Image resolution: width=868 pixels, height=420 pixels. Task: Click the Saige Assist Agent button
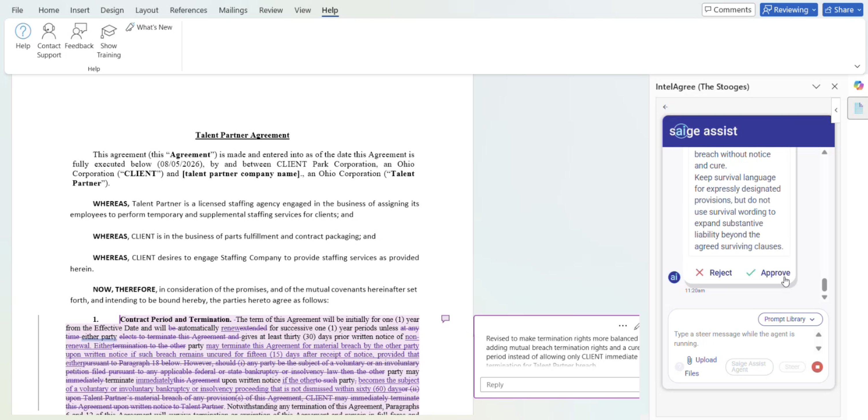coord(749,367)
